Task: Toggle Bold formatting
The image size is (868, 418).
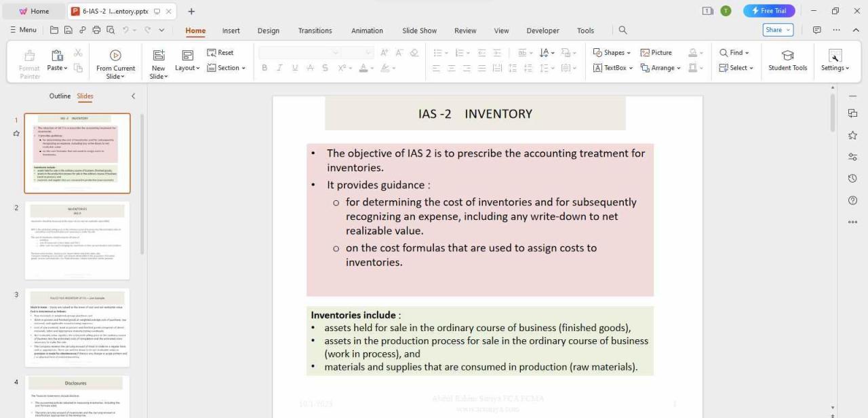Action: pyautogui.click(x=264, y=68)
